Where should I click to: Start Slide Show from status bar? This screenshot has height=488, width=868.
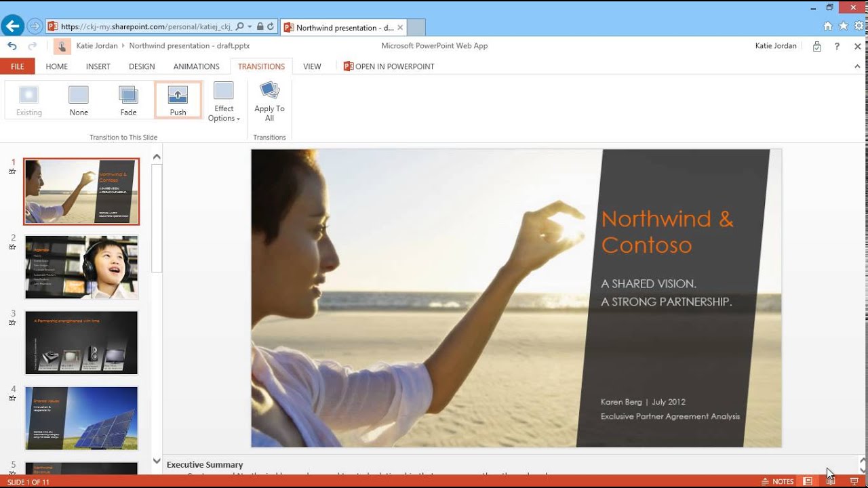[x=854, y=481]
